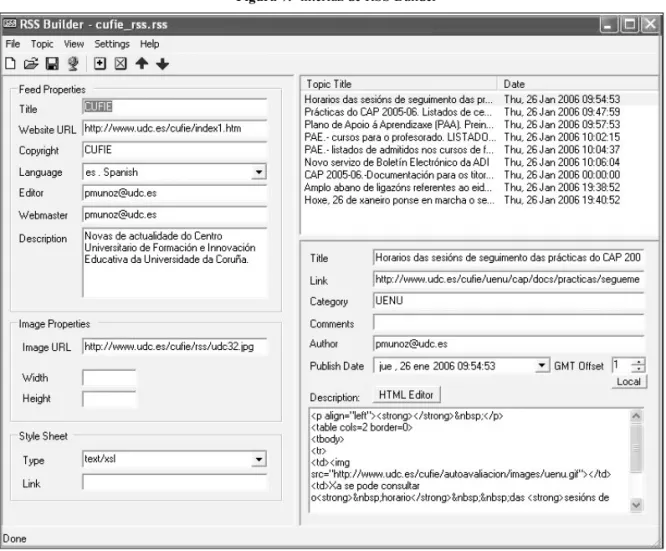Click the Save floppy disk icon

click(x=52, y=64)
